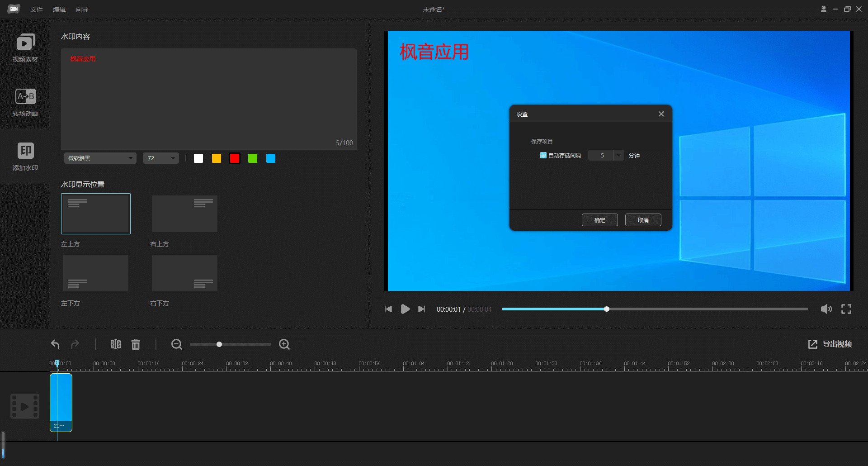Viewport: 868px width, 466px height.
Task: Pick the green color swatch
Action: point(253,158)
